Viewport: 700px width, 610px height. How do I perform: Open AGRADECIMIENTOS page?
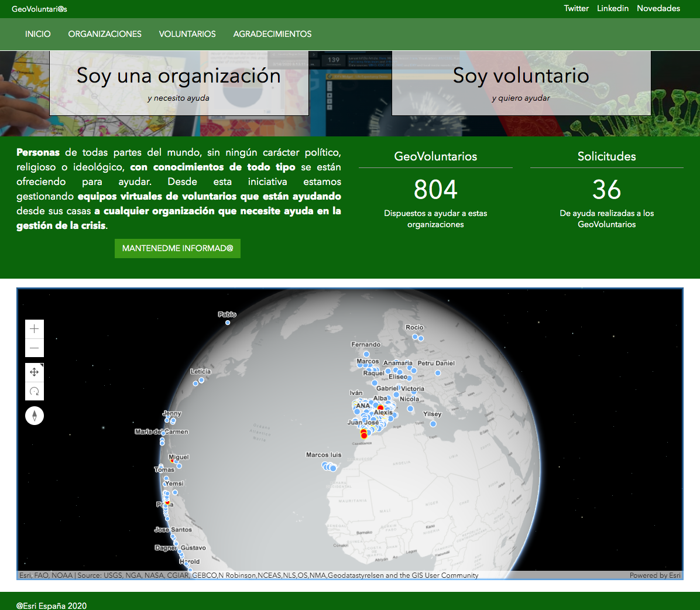click(x=272, y=34)
